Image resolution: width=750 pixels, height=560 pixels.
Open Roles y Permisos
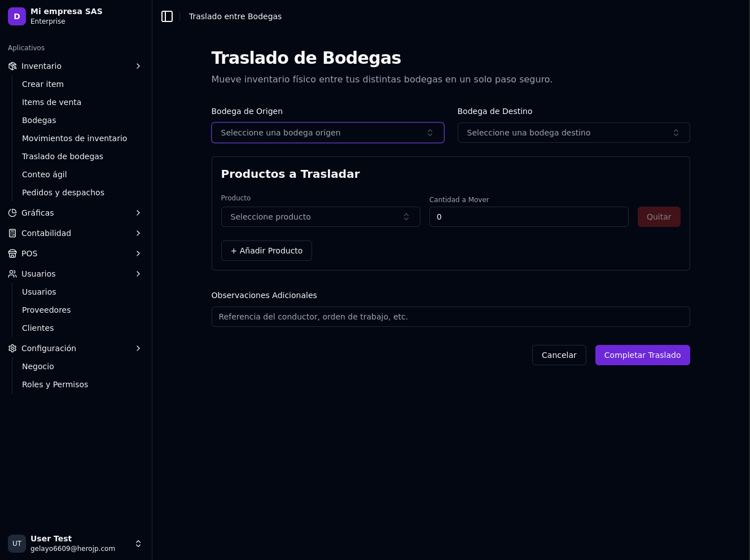tap(55, 384)
